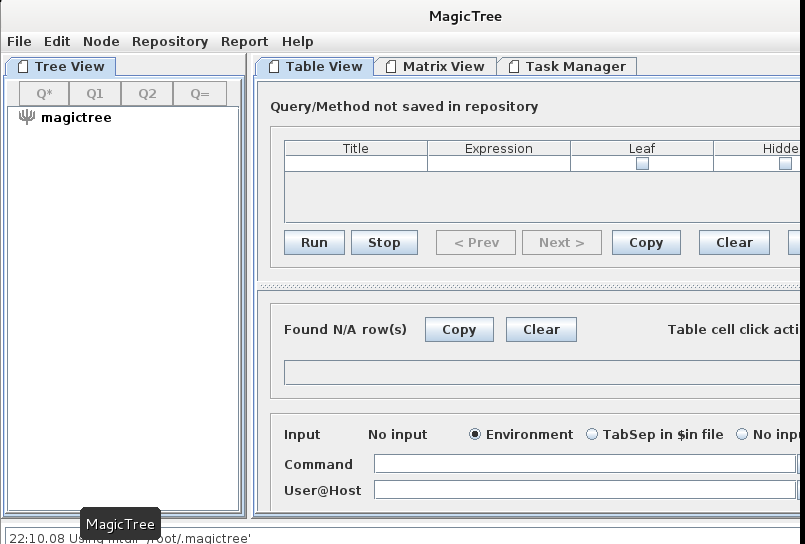This screenshot has width=805, height=544.
Task: Click the Tree View tab page icon
Action: coord(23,67)
